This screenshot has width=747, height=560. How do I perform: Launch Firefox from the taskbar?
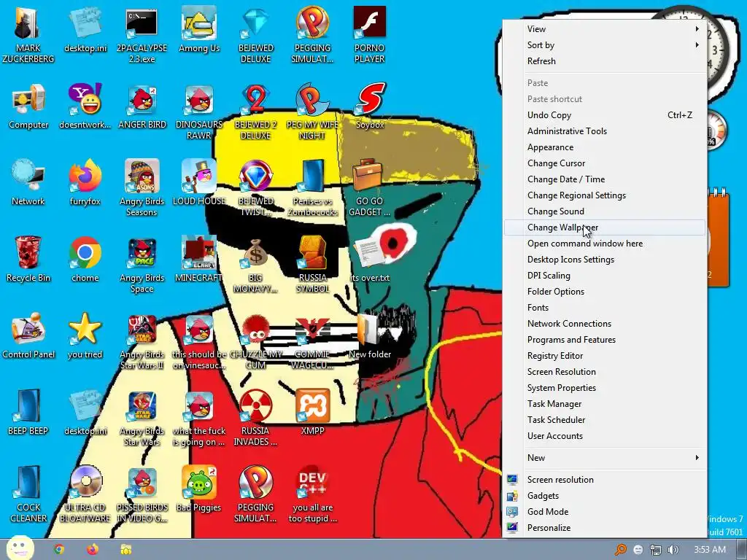[x=93, y=550]
